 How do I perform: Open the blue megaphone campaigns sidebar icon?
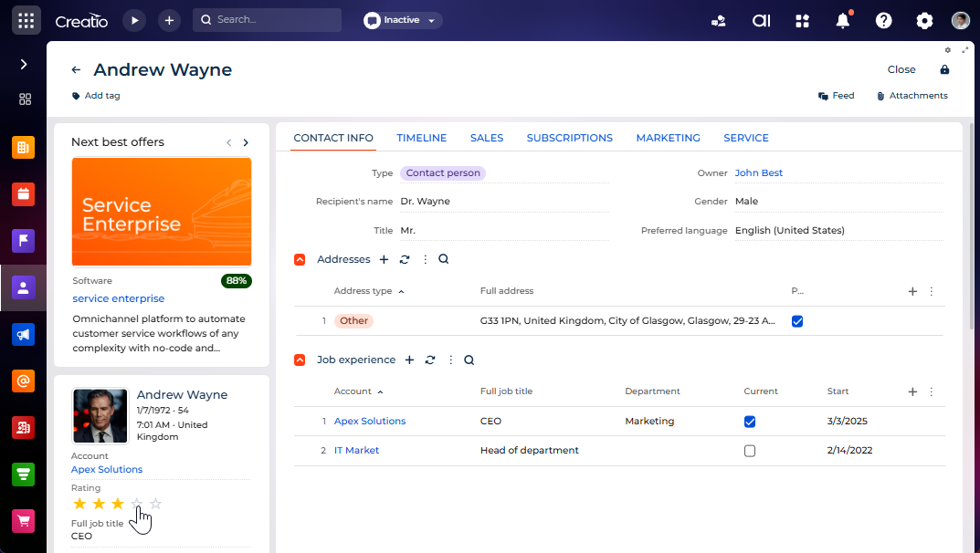(x=23, y=335)
